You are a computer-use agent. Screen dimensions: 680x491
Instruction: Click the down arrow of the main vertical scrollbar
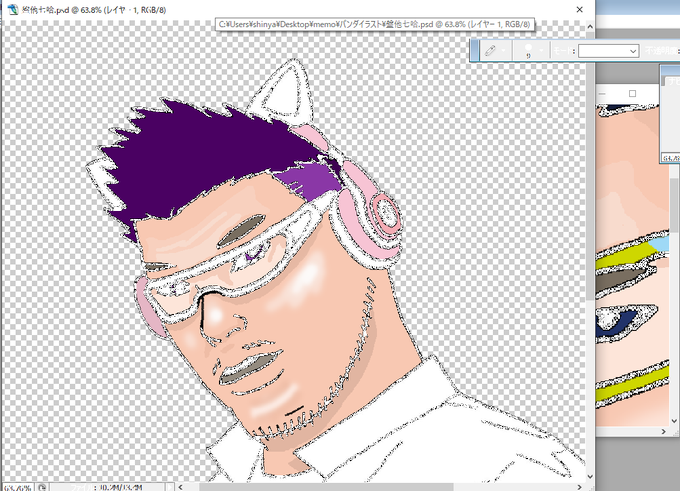pos(590,476)
